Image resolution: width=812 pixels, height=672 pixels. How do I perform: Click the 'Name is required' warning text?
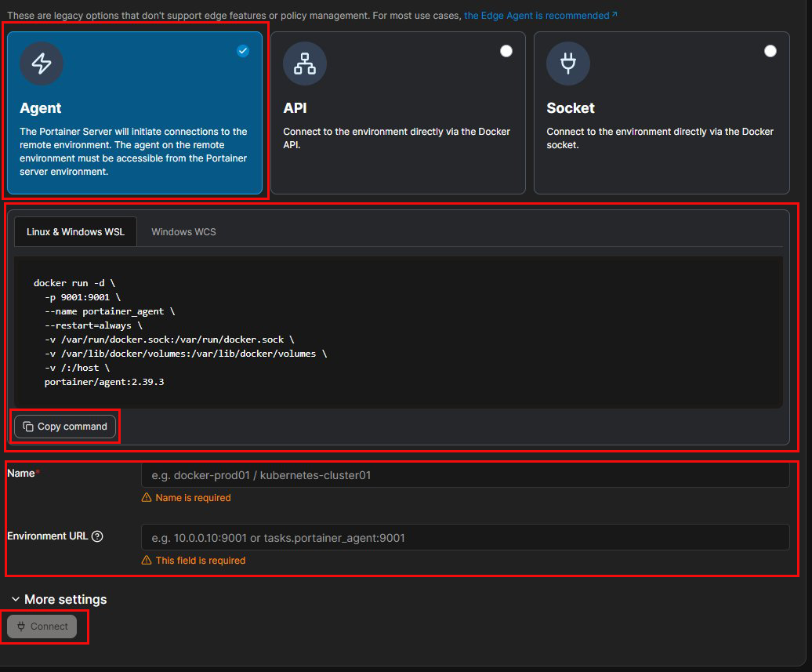pos(193,497)
